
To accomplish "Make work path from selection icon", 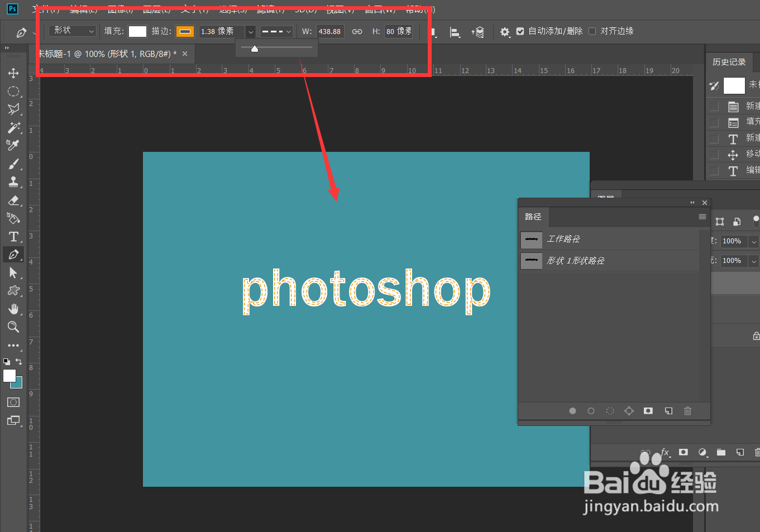I will [x=629, y=411].
